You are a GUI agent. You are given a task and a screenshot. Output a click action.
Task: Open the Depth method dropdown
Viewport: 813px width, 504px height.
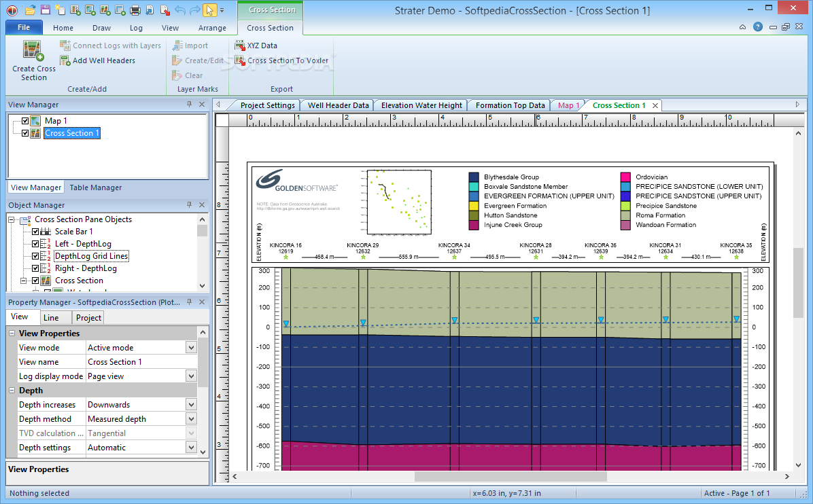[x=191, y=418]
